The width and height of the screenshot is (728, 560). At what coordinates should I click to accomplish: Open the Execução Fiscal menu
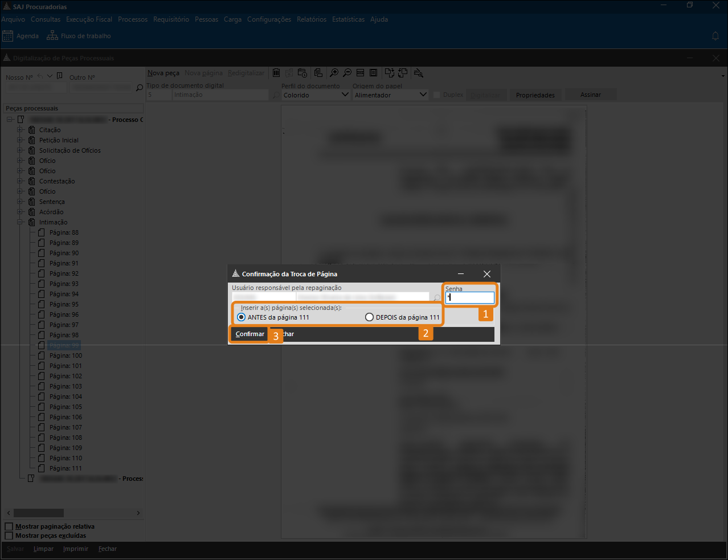89,19
